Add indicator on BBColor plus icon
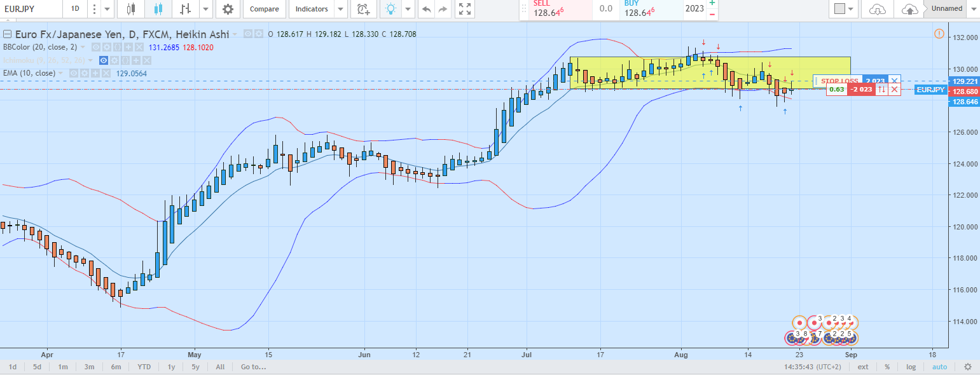The image size is (980, 375). click(x=127, y=47)
